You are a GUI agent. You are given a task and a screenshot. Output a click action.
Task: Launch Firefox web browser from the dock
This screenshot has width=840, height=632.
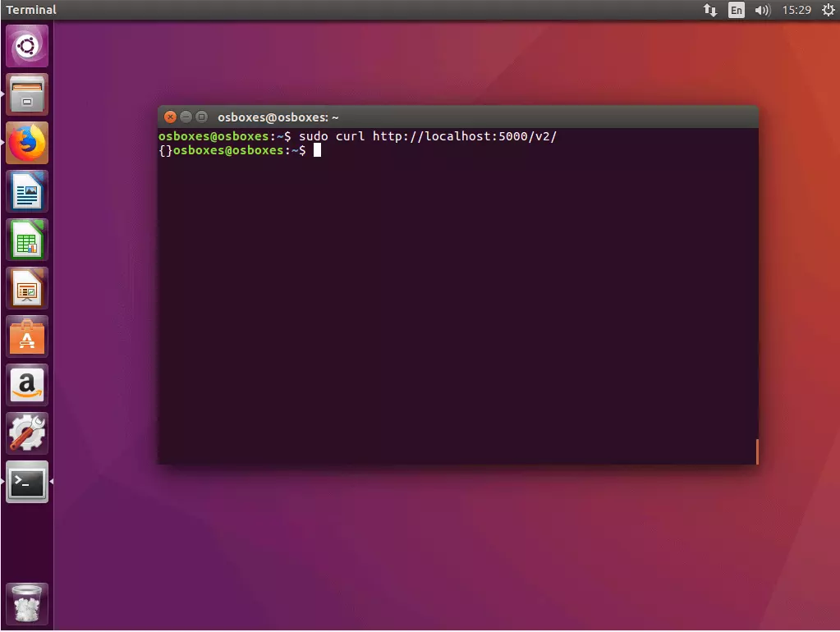[x=27, y=143]
